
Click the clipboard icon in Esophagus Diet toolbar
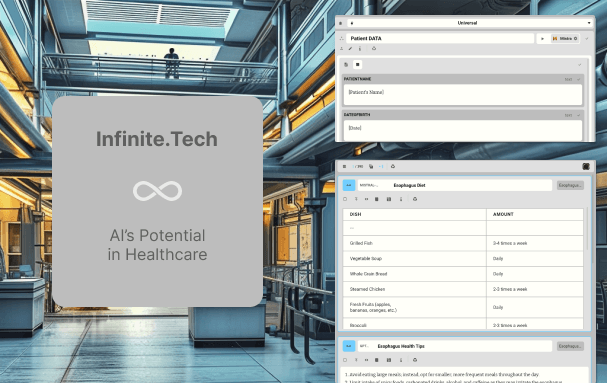pyautogui.click(x=377, y=199)
